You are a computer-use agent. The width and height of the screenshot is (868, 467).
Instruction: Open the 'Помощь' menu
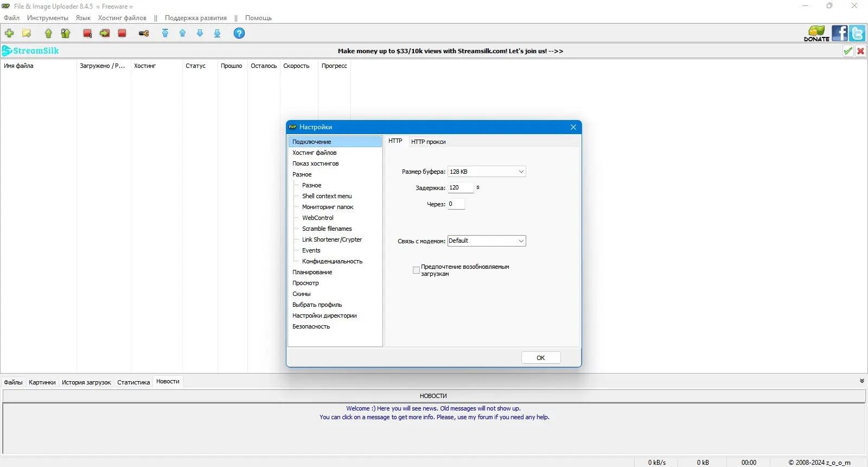(258, 18)
